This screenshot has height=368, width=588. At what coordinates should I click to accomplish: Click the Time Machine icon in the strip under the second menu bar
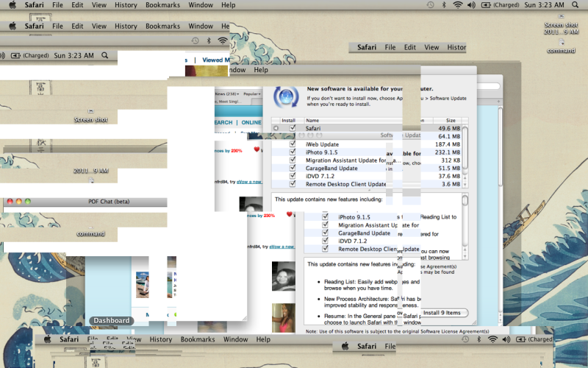(x=195, y=40)
